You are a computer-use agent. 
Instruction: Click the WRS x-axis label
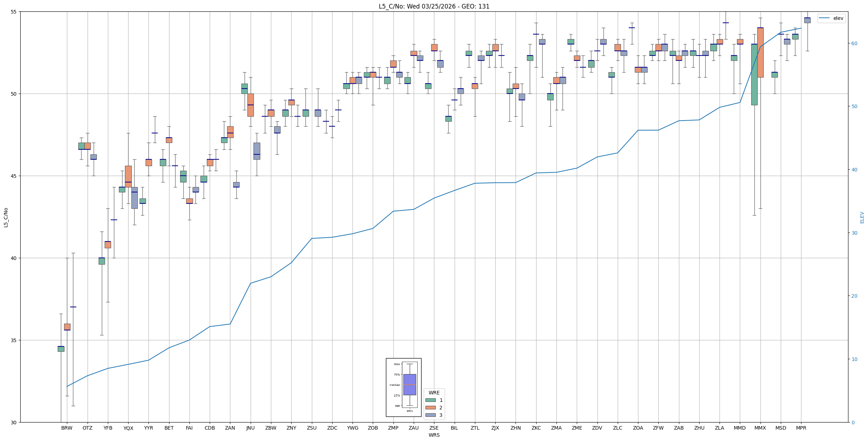tap(434, 435)
